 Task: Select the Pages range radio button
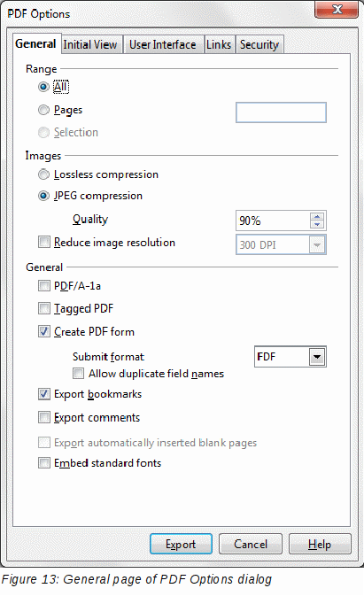tap(43, 110)
